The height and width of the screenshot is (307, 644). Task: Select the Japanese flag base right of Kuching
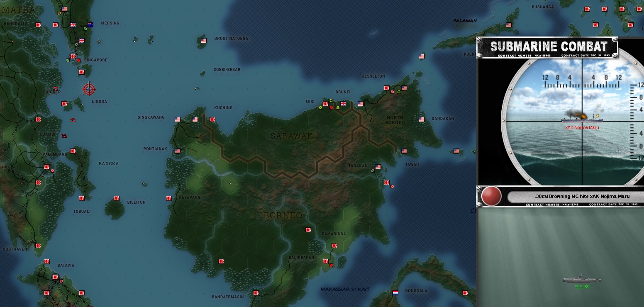coord(212,119)
